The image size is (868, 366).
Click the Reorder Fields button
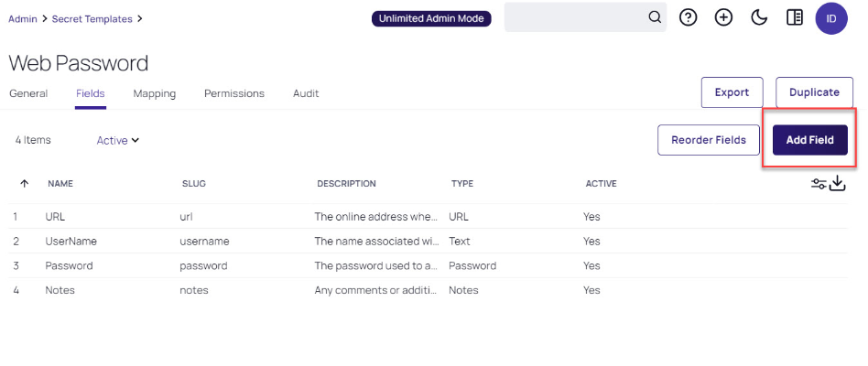708,140
